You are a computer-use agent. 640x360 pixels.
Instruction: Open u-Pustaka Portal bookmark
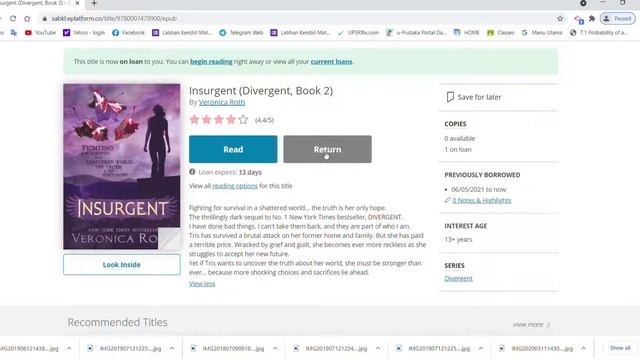[x=416, y=33]
